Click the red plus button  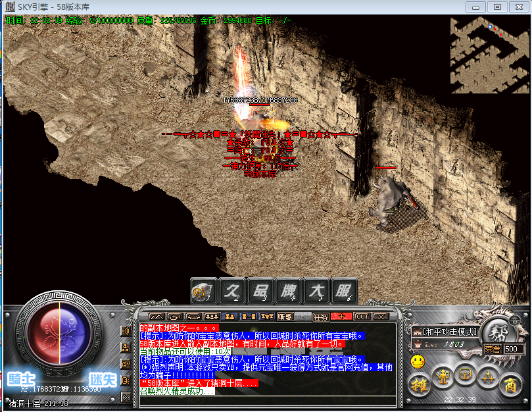point(341,317)
